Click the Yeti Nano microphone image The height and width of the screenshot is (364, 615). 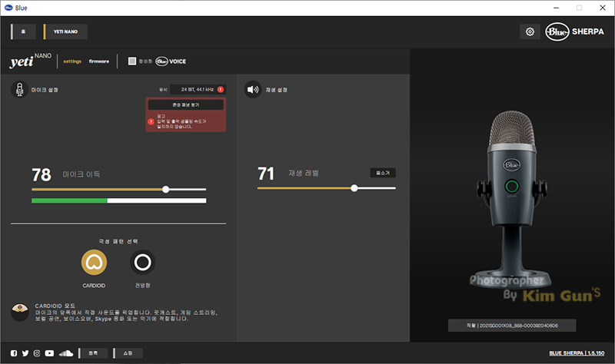[512, 200]
